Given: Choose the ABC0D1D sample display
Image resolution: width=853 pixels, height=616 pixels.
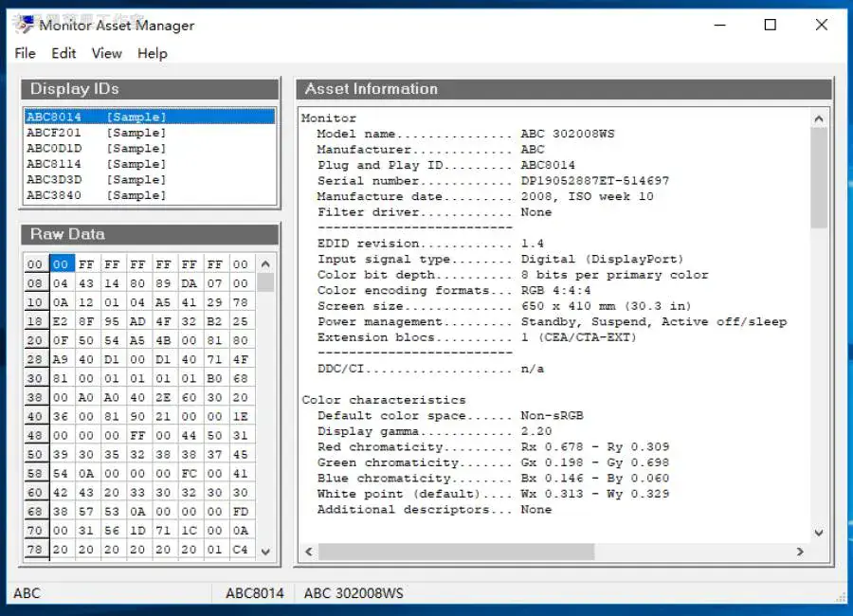Looking at the screenshot, I should 150,148.
